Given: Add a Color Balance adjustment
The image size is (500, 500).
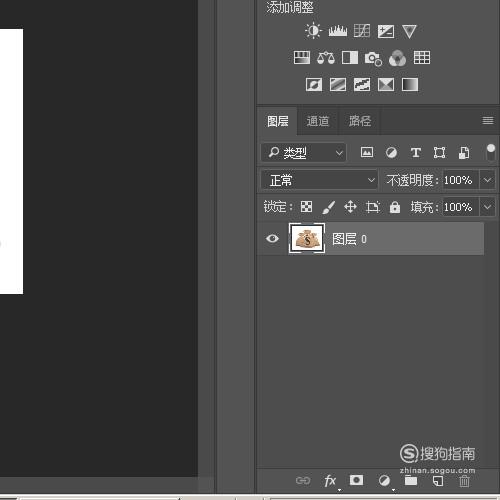Looking at the screenshot, I should coord(326,58).
